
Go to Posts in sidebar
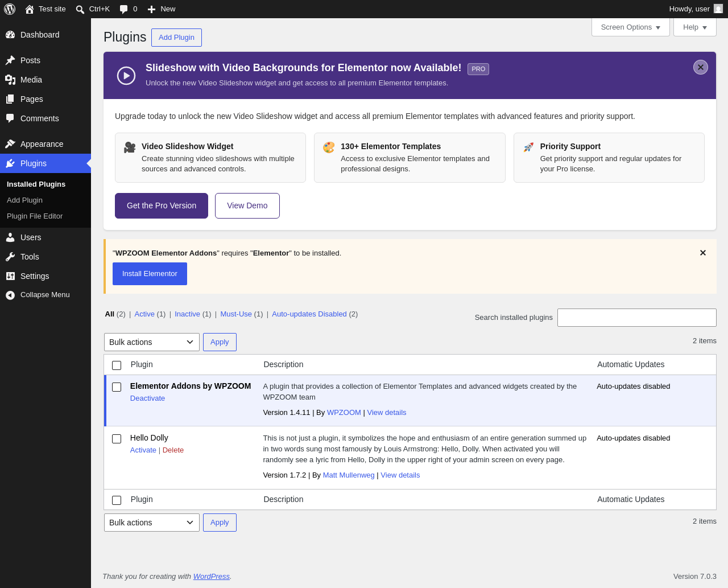tap(45, 60)
